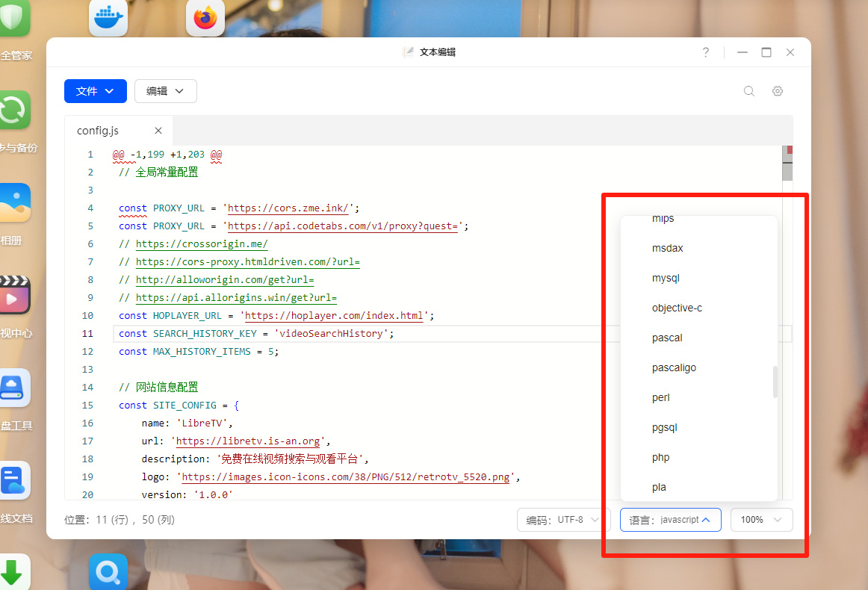The width and height of the screenshot is (868, 590).
Task: Open the search icon in editor toolbar
Action: tap(749, 91)
